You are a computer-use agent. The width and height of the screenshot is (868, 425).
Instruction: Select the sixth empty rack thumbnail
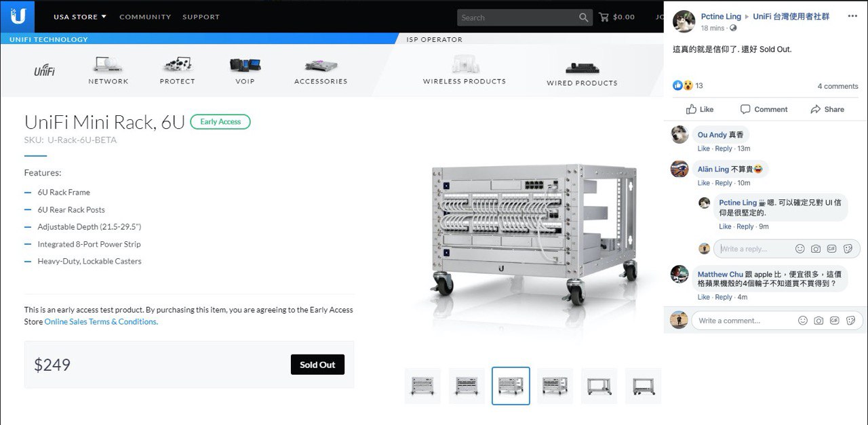(x=643, y=386)
